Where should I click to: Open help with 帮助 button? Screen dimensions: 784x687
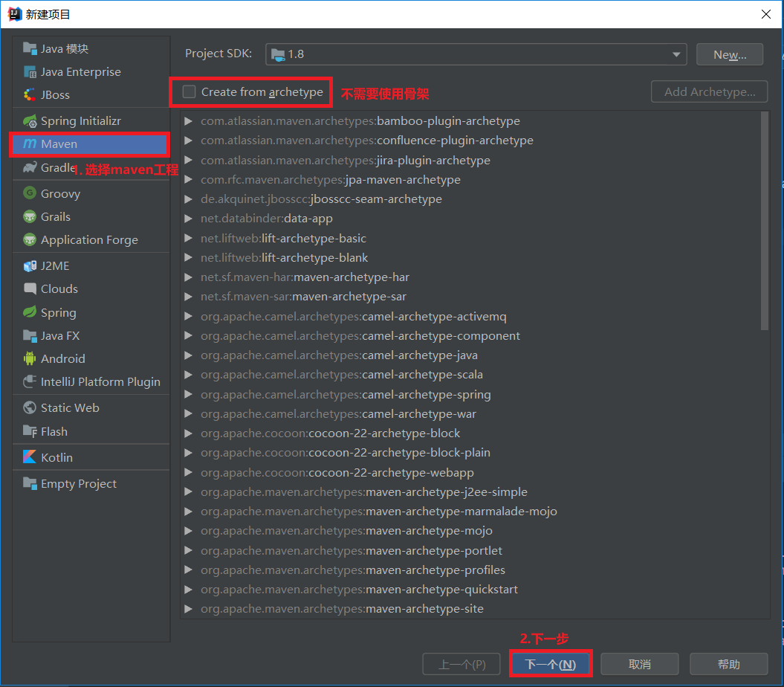point(728,664)
